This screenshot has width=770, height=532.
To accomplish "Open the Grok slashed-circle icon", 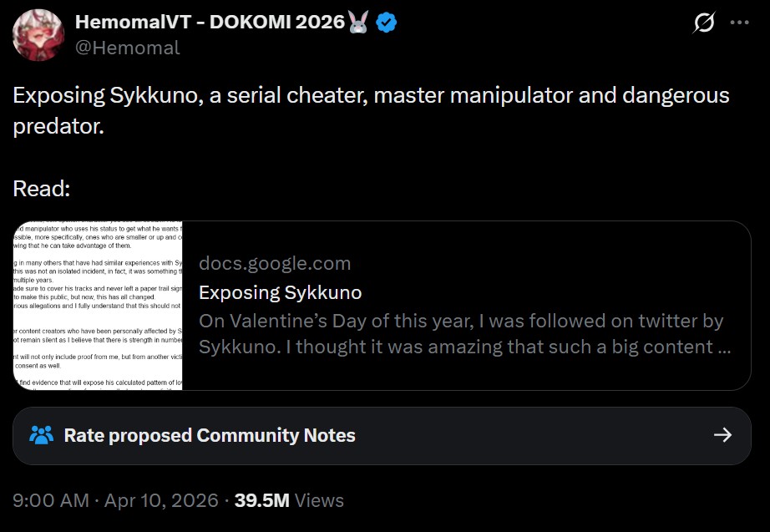I will [x=704, y=23].
